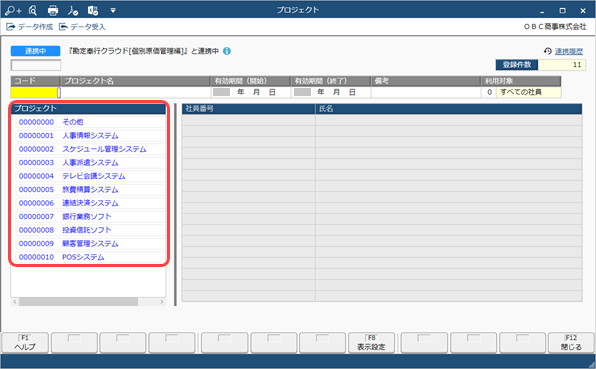Click the F8 表示設定 button
Viewport: 596px width, 369px height.
coord(371,343)
